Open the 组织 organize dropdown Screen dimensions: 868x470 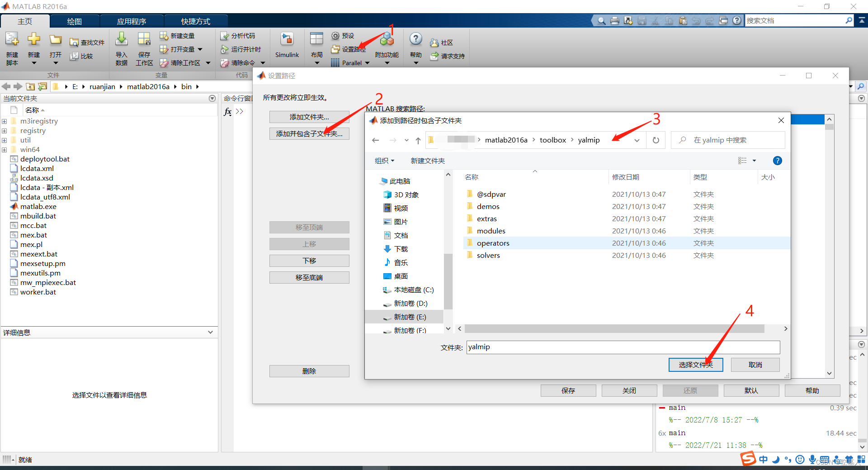(385, 161)
